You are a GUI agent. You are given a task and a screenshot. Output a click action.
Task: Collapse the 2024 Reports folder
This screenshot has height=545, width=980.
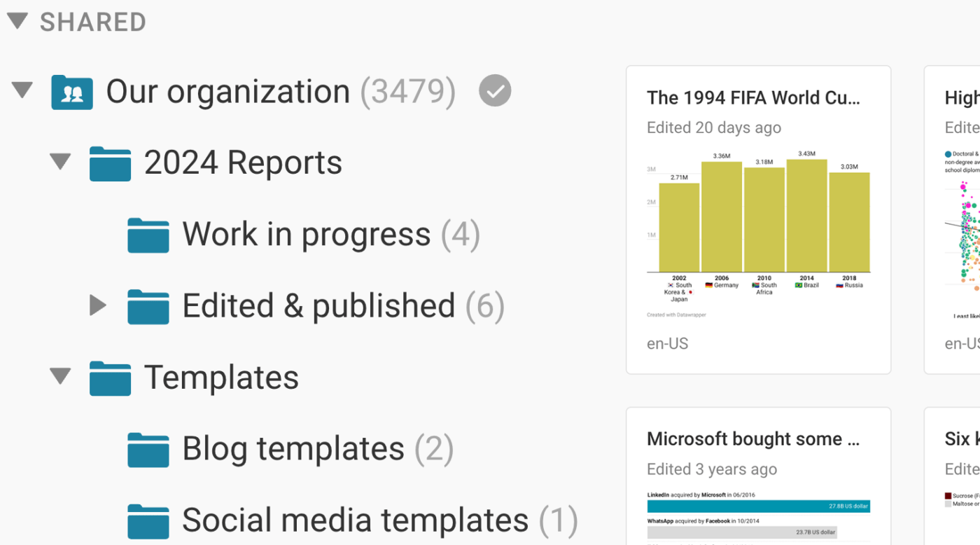pos(60,162)
